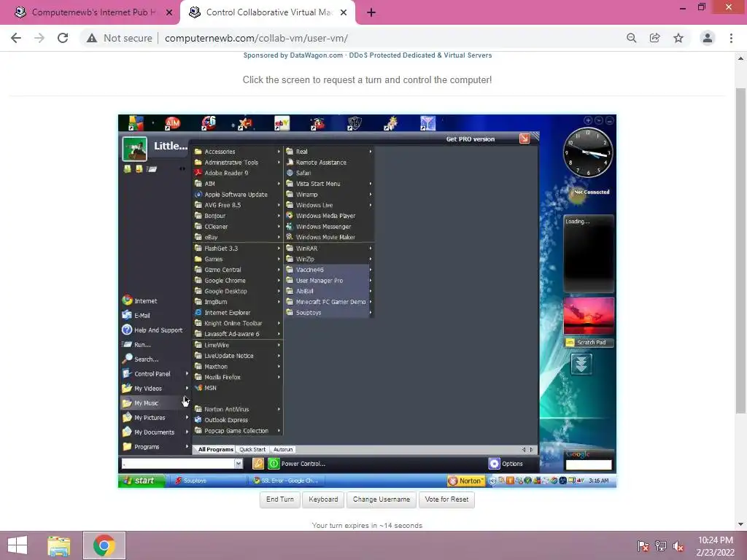Screen dimensions: 747x560
Task: Expand the Souptoys folder
Action: point(328,312)
